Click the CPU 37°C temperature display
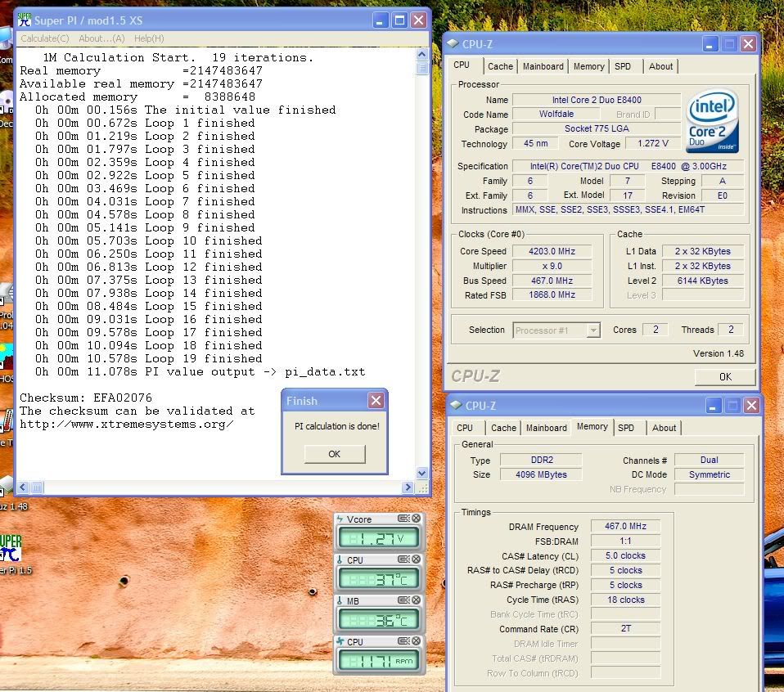784x692 pixels. coord(379,579)
